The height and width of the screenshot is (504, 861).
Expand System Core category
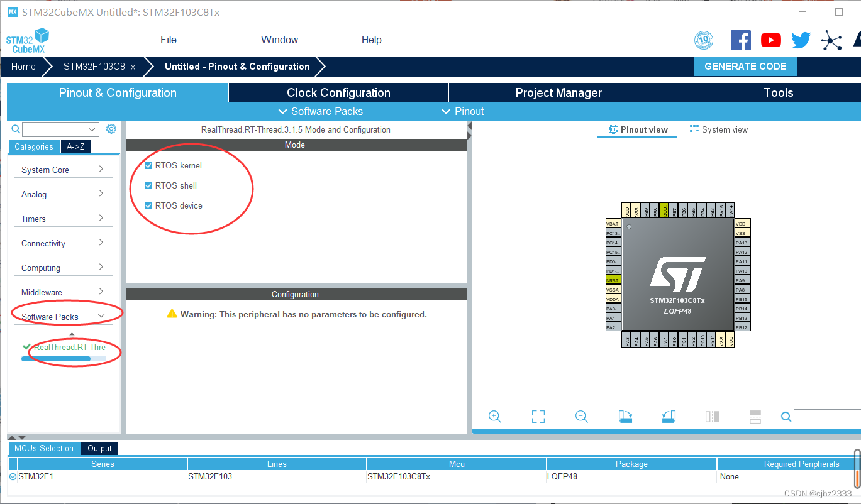coord(63,170)
